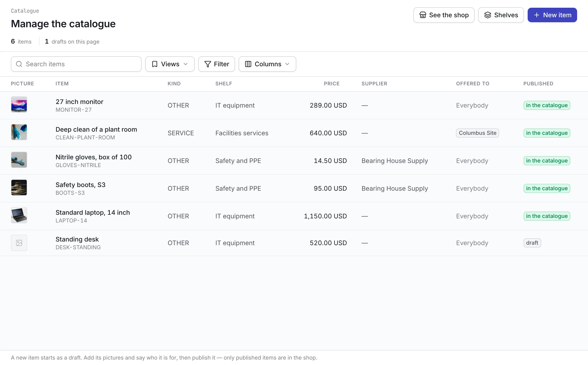Open the Safety boots picture
This screenshot has width=588, height=365.
19,187
